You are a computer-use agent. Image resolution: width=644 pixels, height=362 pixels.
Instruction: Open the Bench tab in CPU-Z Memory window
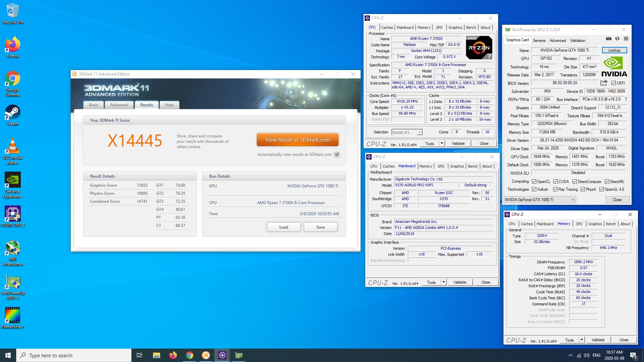coord(611,224)
